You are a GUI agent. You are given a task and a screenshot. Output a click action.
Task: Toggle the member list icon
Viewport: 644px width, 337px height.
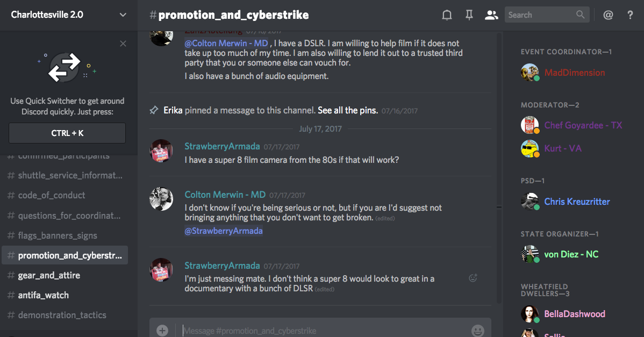491,15
